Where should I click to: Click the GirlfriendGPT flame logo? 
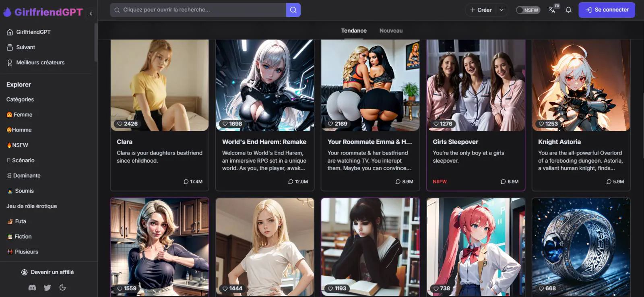pyautogui.click(x=7, y=12)
